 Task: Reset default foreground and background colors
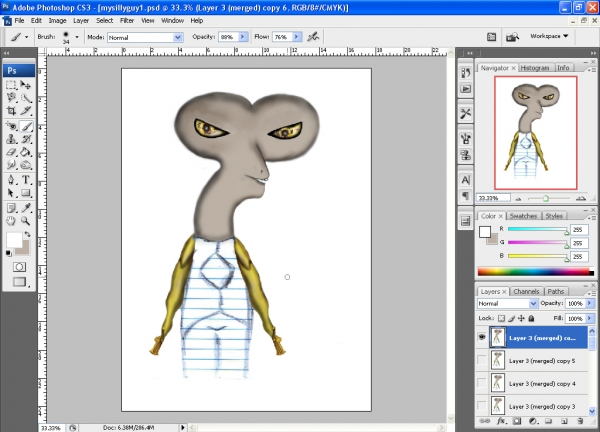coord(8,253)
